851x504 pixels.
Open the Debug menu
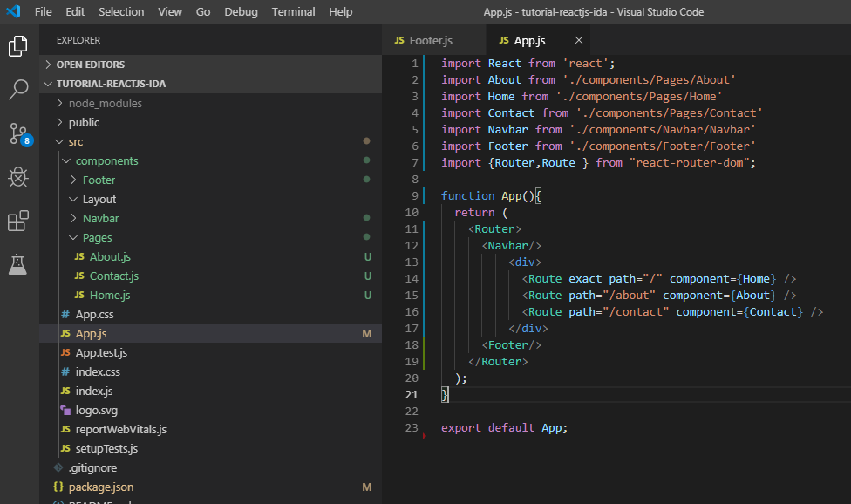tap(241, 12)
